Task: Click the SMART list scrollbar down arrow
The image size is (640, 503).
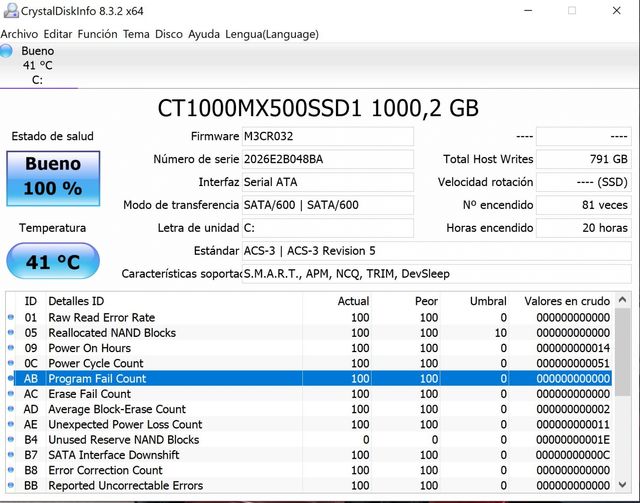Action: click(622, 485)
